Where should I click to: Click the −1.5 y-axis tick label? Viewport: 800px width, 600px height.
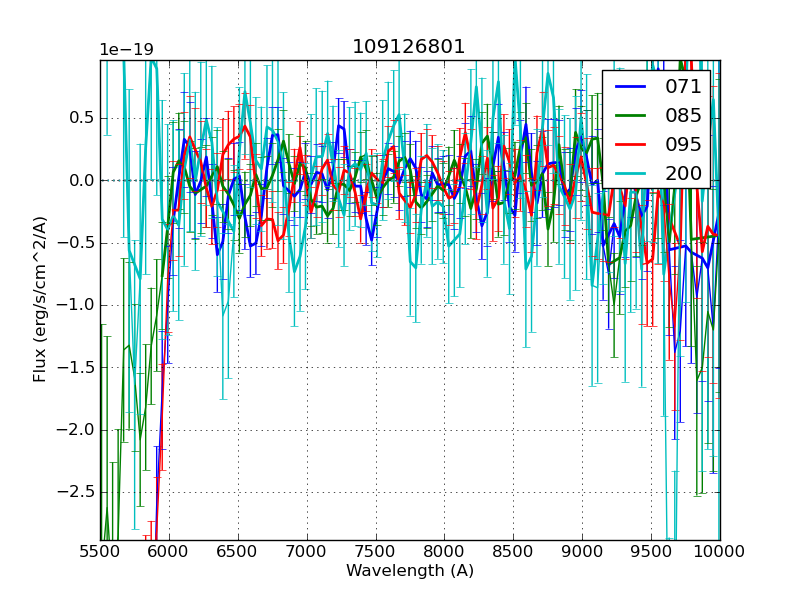click(x=76, y=368)
